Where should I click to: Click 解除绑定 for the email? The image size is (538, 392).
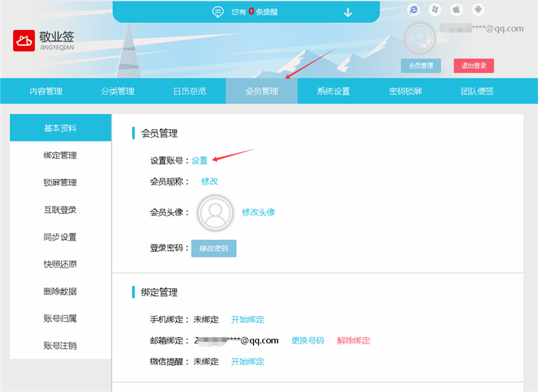pos(354,341)
